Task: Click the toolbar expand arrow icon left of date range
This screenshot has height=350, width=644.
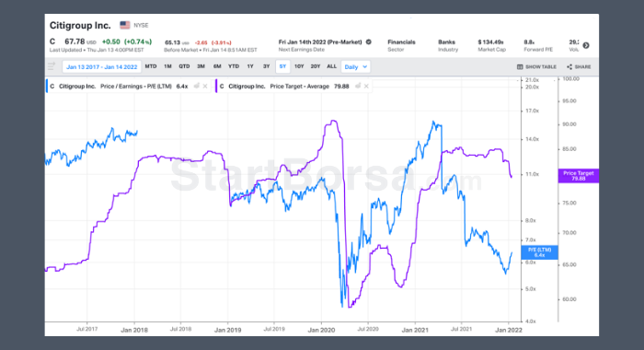Action: coord(52,66)
